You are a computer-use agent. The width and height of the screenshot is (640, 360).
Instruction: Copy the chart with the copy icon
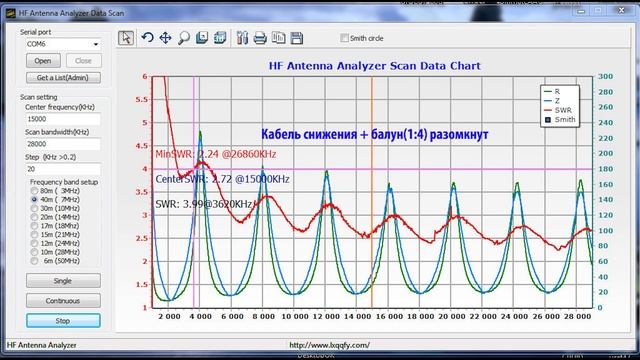coord(278,38)
